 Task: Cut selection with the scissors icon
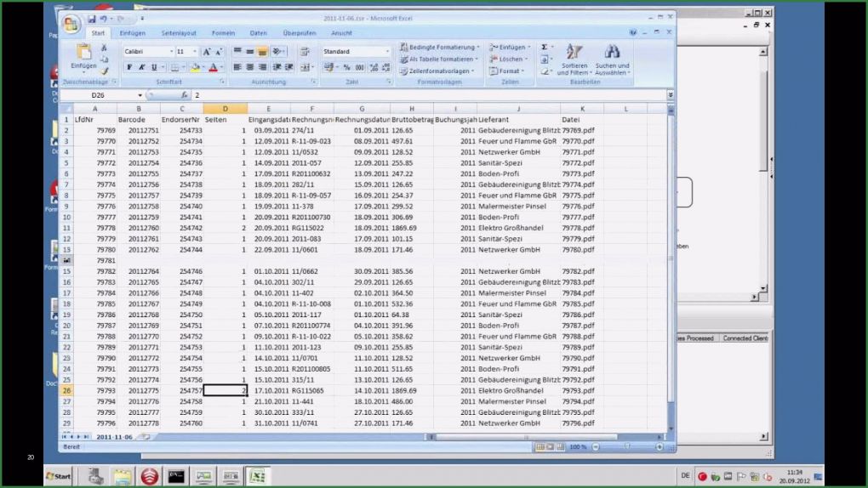(x=104, y=48)
